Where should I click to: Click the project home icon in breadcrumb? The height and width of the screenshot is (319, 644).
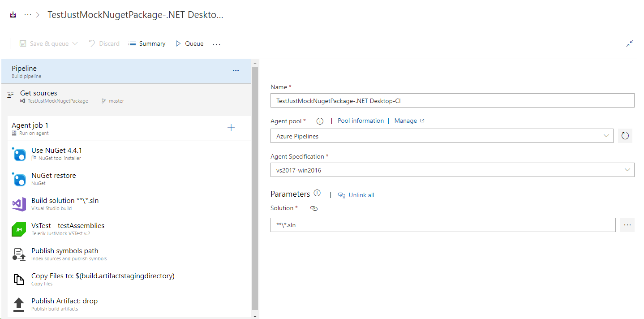(13, 15)
